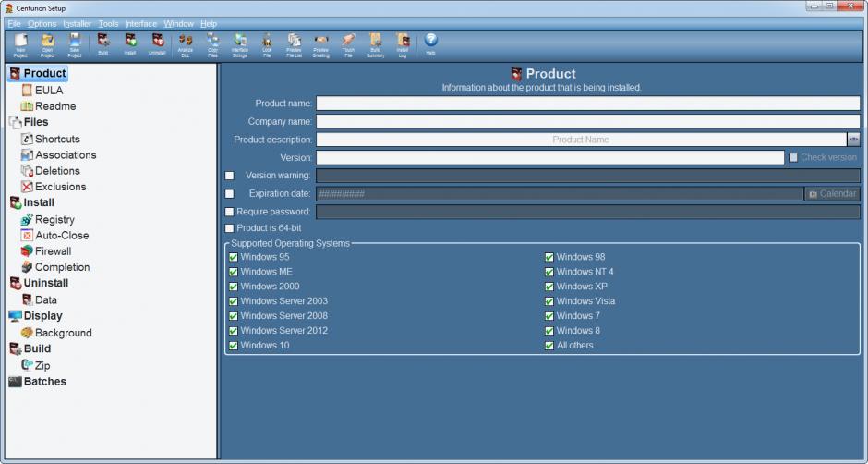Enable the Require password checkbox
This screenshot has height=464, width=868.
[229, 212]
